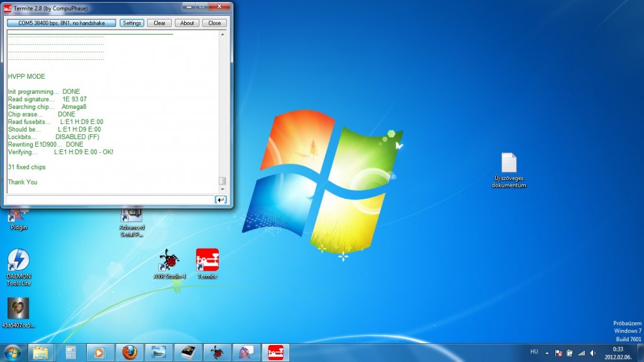The height and width of the screenshot is (362, 644).
Task: Open Windows Explorer from the taskbar
Action: [41, 353]
